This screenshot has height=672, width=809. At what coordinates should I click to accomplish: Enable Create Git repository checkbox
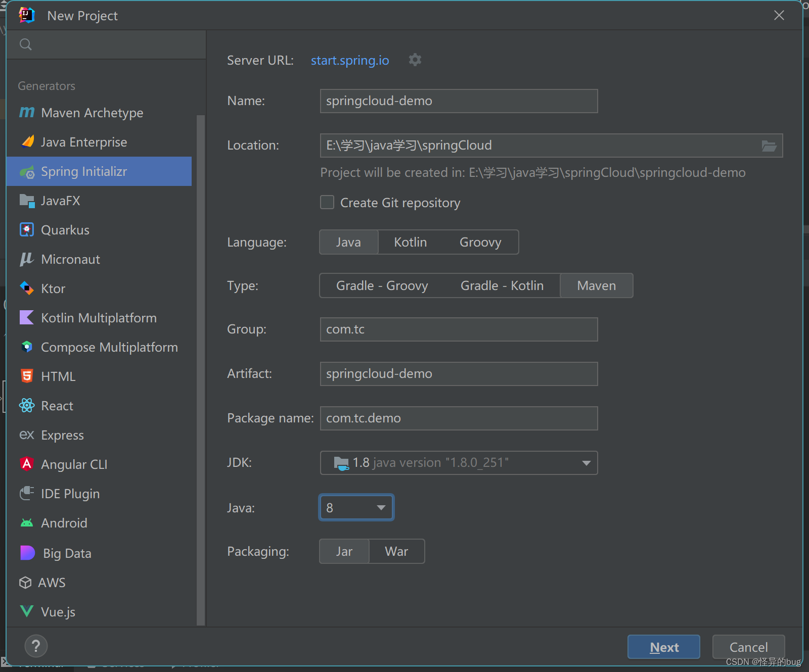327,203
